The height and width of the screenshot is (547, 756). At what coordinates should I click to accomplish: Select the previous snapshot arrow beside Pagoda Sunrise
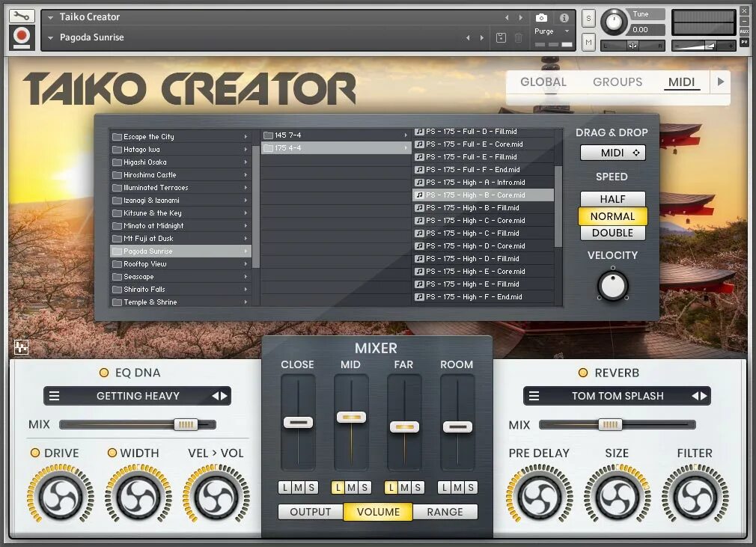468,37
